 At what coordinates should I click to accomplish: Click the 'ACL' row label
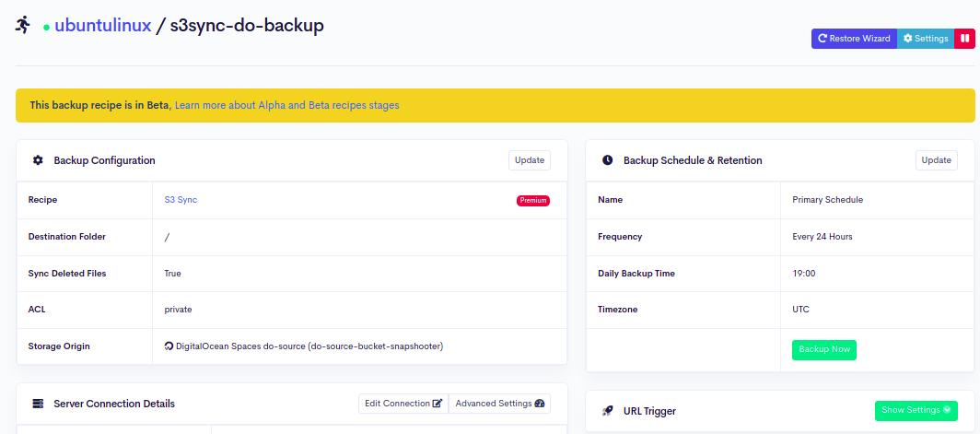point(36,310)
